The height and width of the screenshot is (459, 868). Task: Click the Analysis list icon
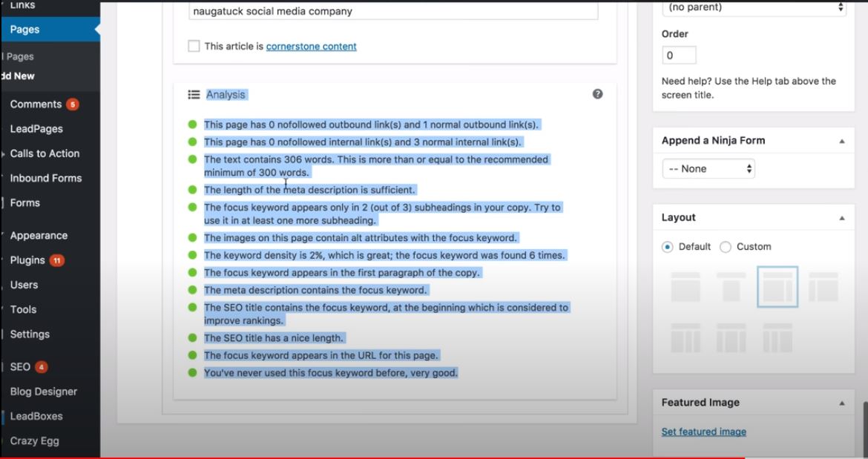[x=194, y=95]
